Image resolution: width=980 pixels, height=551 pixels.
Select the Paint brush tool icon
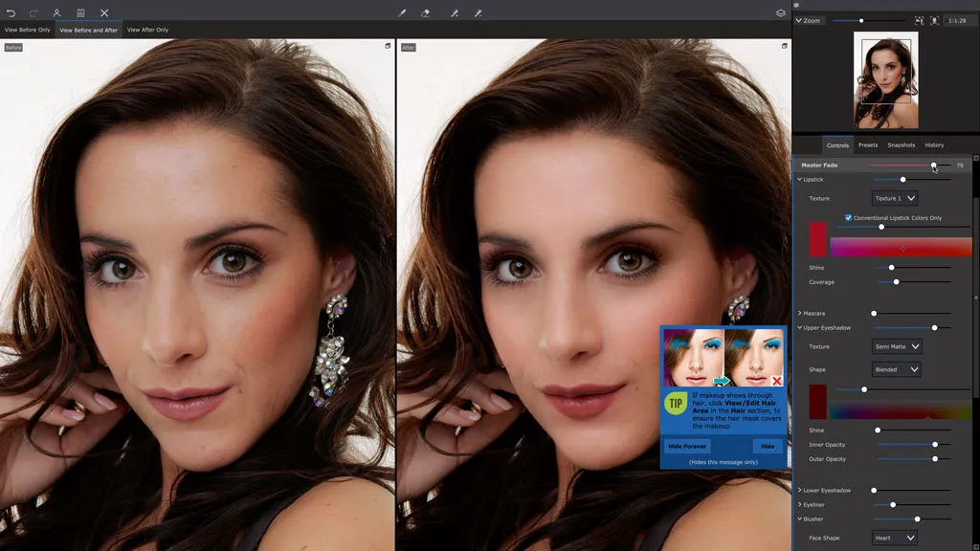click(x=403, y=13)
